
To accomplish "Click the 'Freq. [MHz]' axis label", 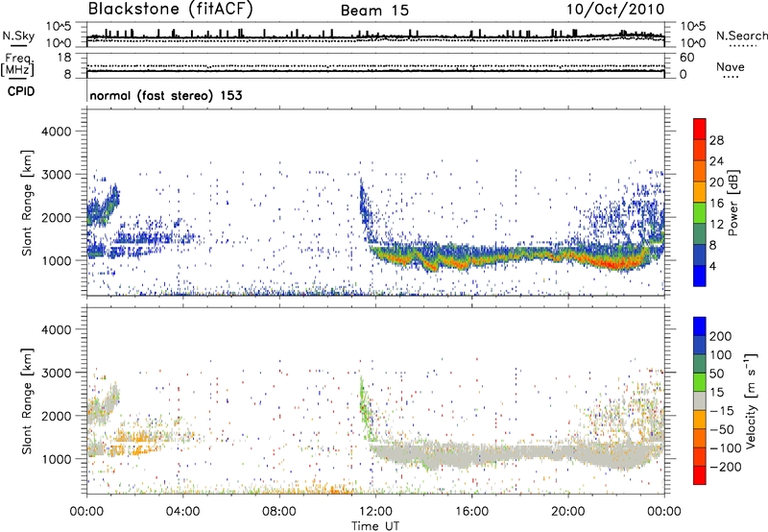I will [x=17, y=64].
